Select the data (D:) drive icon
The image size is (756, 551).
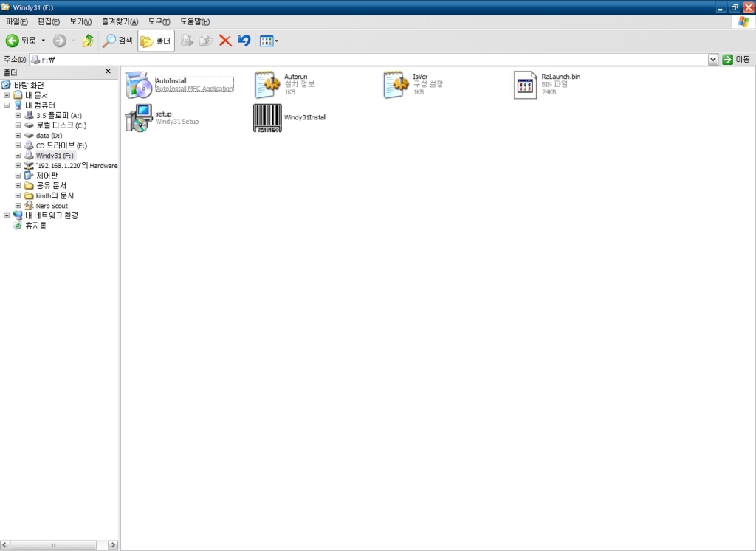[29, 135]
